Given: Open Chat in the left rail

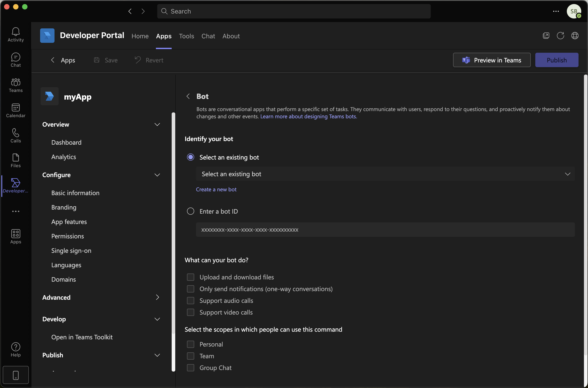Looking at the screenshot, I should tap(16, 60).
